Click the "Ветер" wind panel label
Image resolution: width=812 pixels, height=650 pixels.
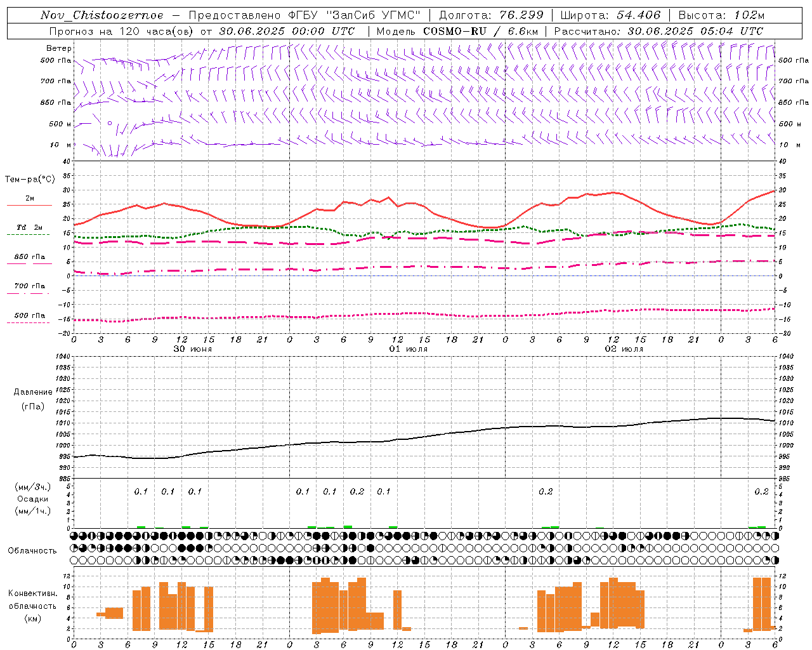point(59,48)
